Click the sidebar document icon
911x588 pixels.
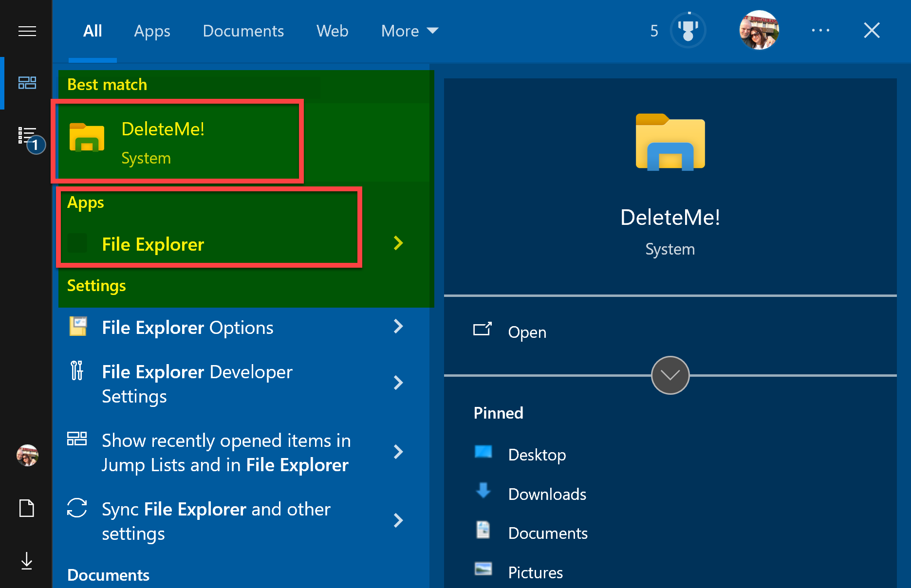[x=27, y=509]
